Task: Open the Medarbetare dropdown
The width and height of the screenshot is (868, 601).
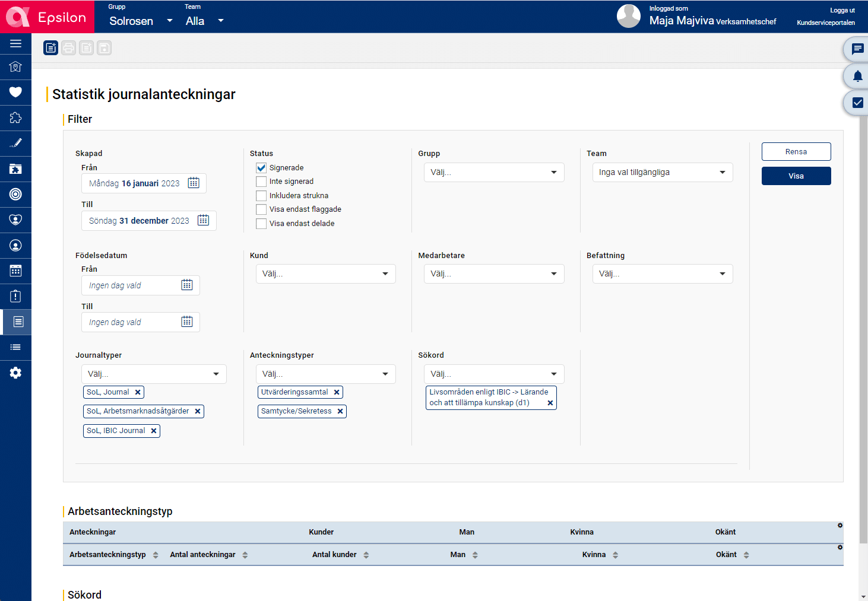Action: point(494,274)
